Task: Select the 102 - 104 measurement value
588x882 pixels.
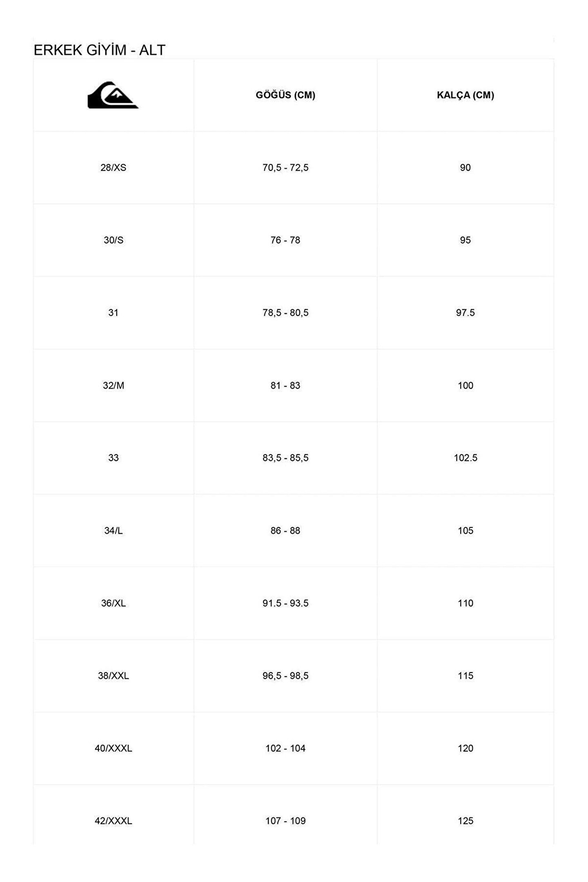Action: (x=285, y=748)
